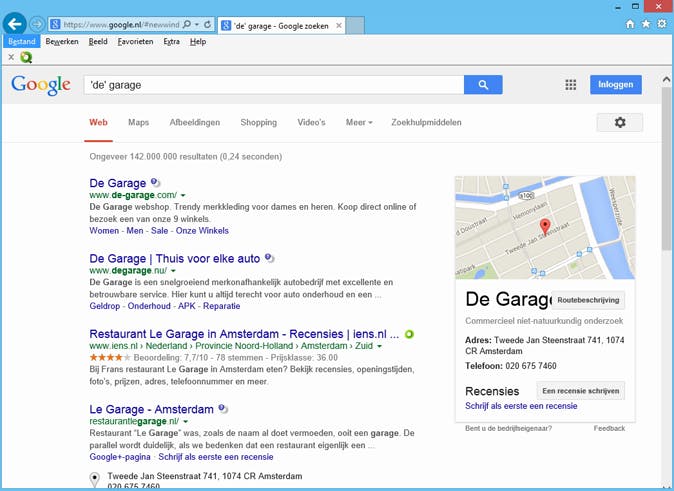Click "Bent u de bedrijfseigenaar?" link
674x491 pixels.
(x=509, y=428)
